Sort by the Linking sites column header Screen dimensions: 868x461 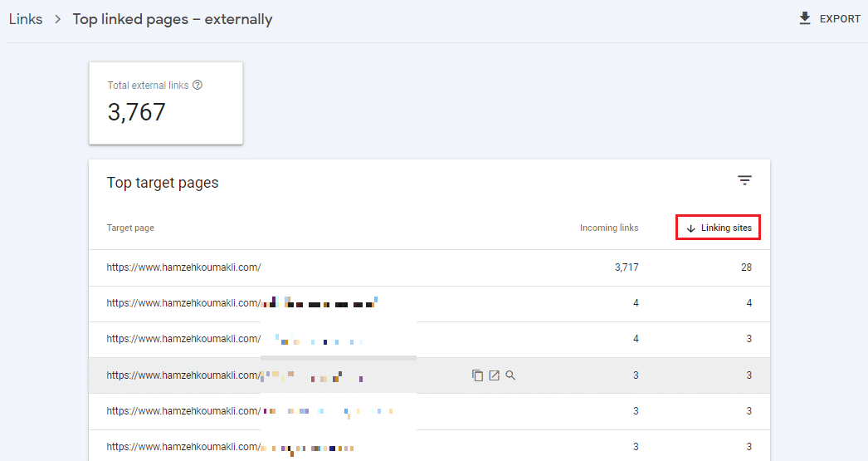click(726, 228)
